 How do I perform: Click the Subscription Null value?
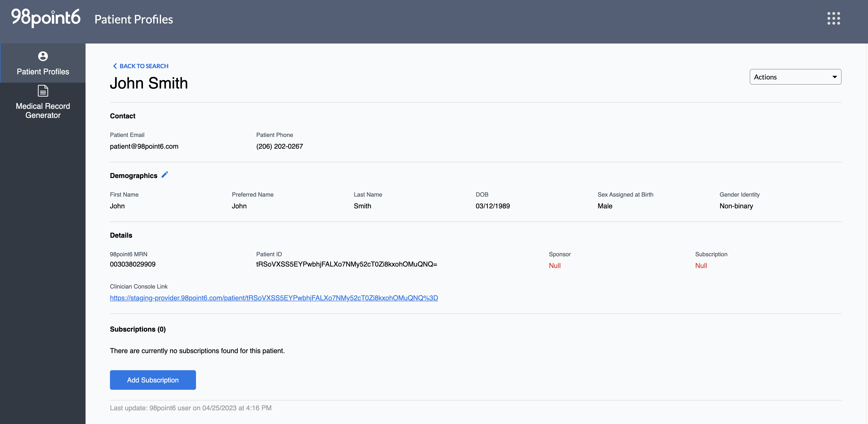[x=701, y=266]
